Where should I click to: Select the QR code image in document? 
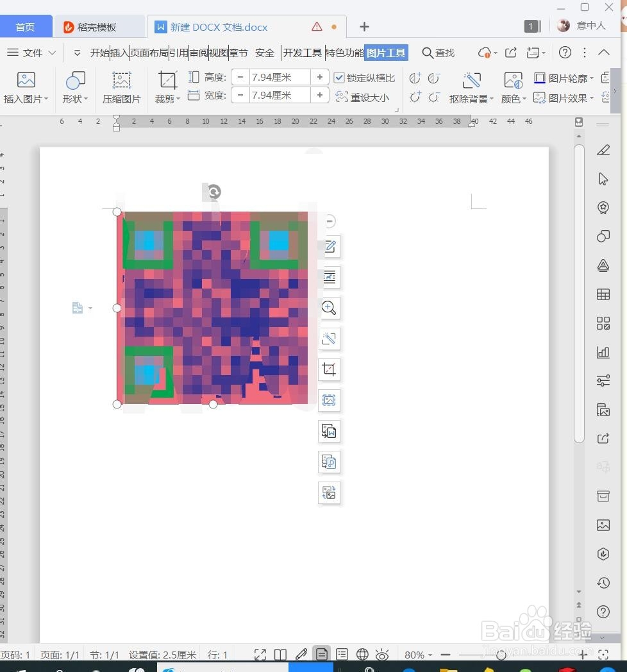[213, 308]
